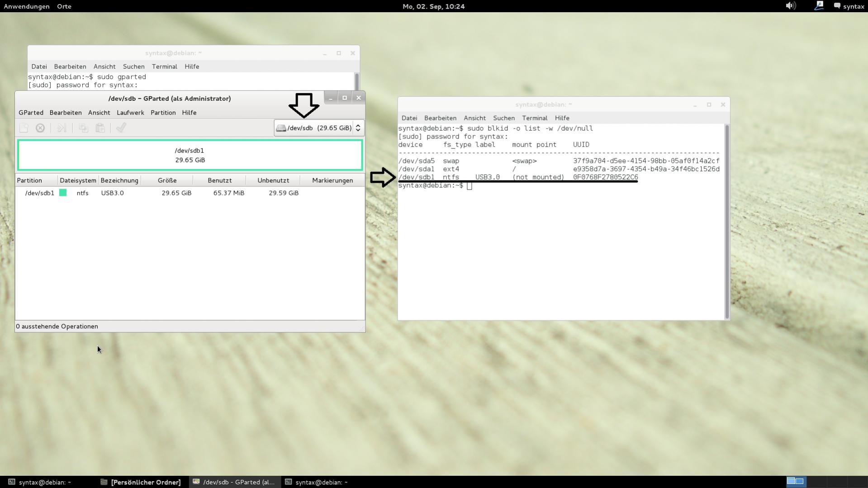Click the Unbenutzt column header

coord(273,180)
